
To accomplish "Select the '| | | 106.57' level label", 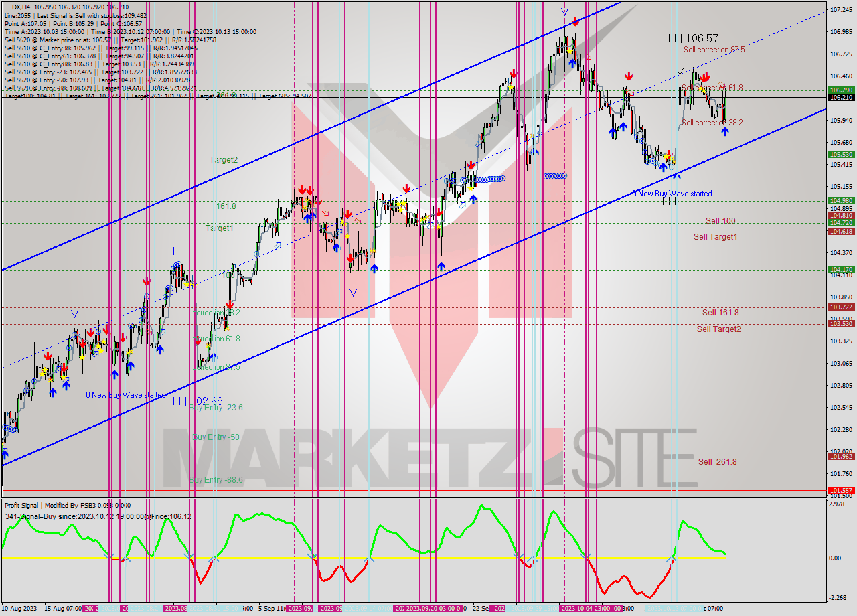I will (x=693, y=39).
